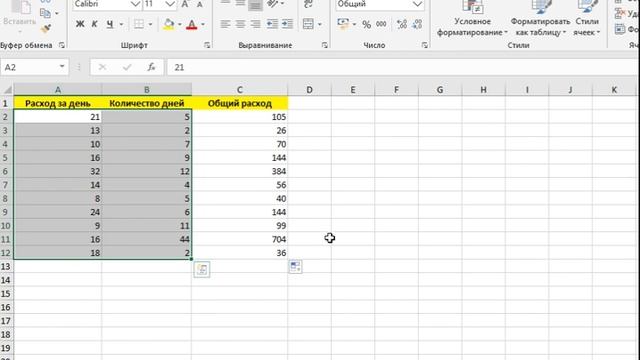Image resolution: width=640 pixels, height=360 pixels.
Task: Click the formula bar showing 21
Action: click(402, 67)
